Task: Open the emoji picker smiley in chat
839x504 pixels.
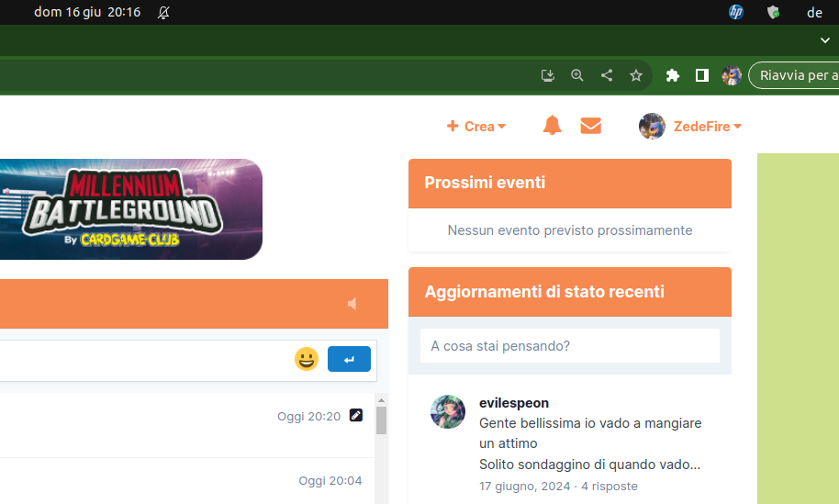Action: pyautogui.click(x=307, y=359)
